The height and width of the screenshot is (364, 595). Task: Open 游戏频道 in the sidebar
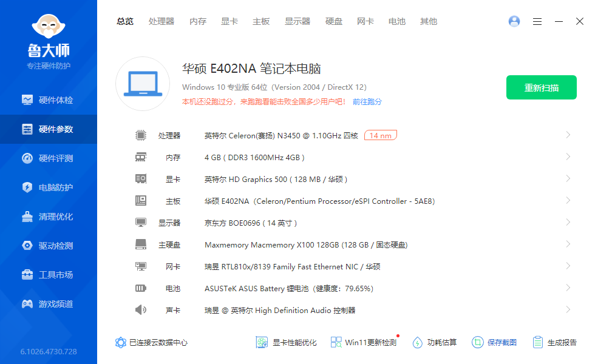pyautogui.click(x=49, y=304)
